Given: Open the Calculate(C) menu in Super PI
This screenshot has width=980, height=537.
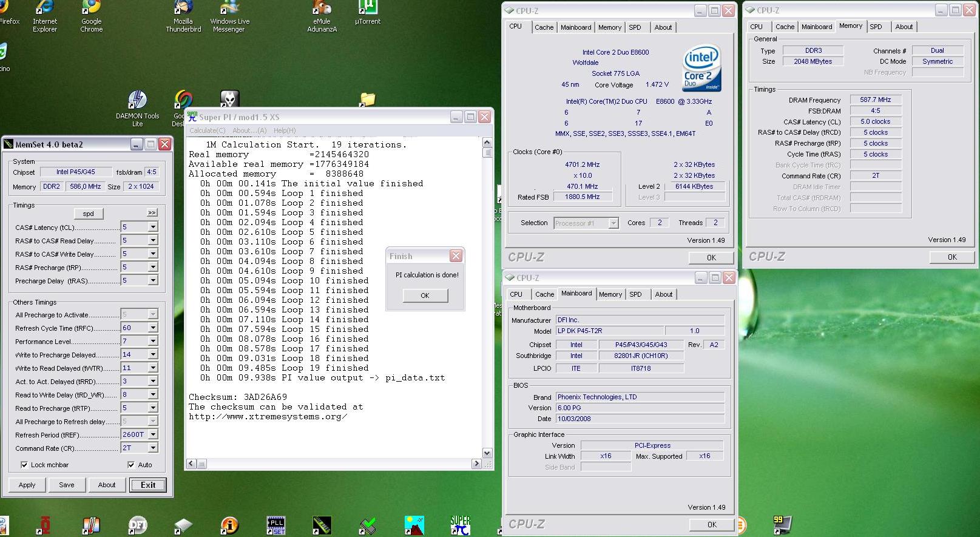Looking at the screenshot, I should coord(208,130).
